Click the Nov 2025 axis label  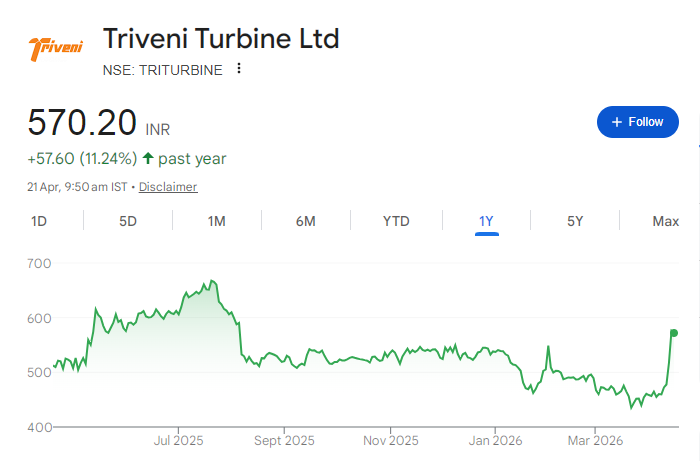[391, 440]
